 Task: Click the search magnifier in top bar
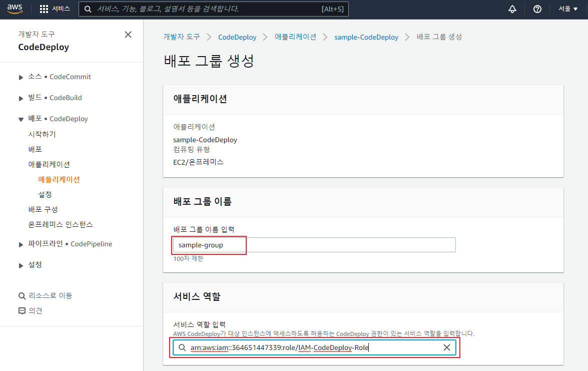tap(88, 9)
